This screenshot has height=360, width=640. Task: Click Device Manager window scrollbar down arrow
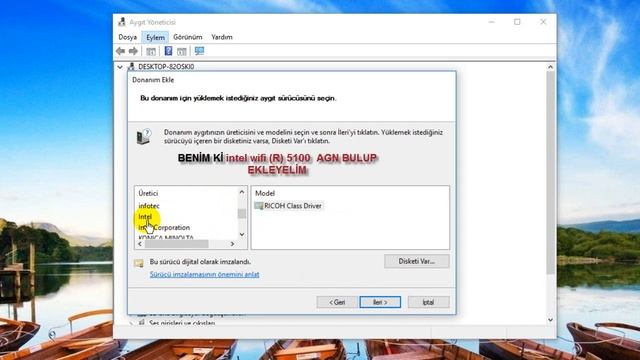550,320
